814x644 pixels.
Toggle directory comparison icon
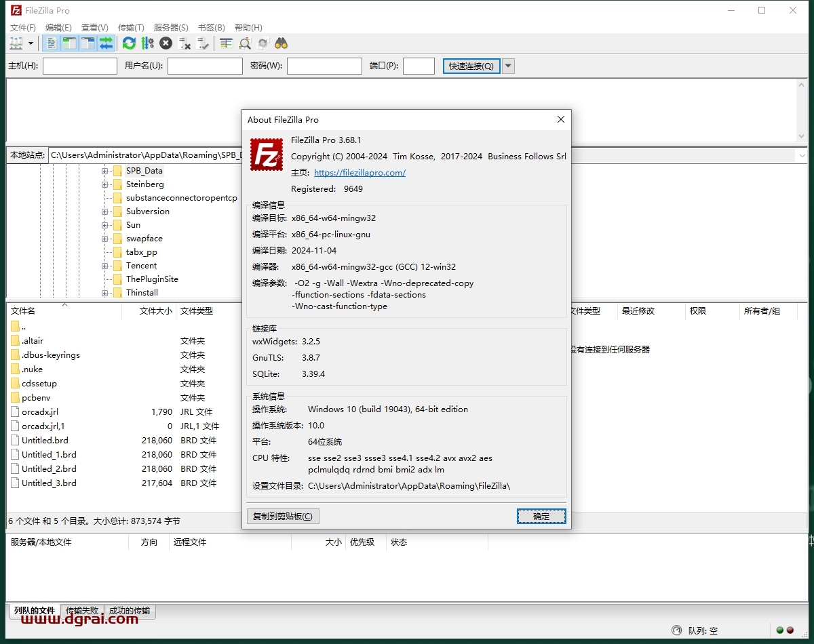click(244, 43)
